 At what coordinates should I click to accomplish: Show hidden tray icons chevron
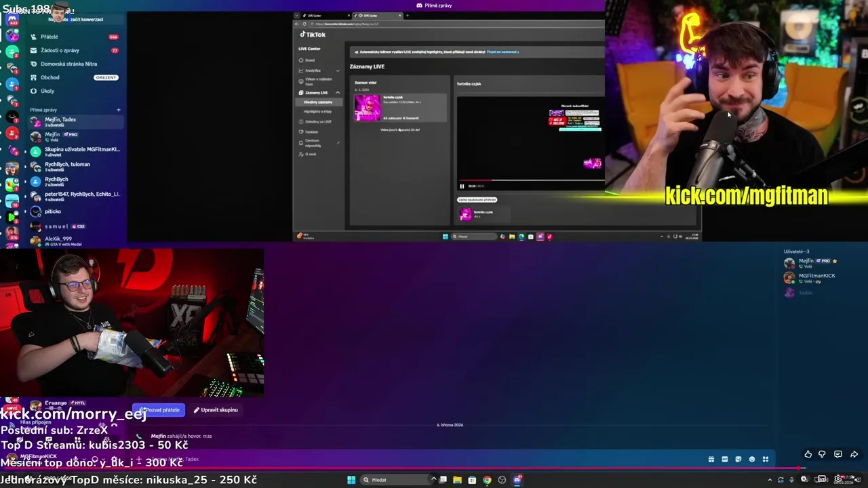[769, 480]
